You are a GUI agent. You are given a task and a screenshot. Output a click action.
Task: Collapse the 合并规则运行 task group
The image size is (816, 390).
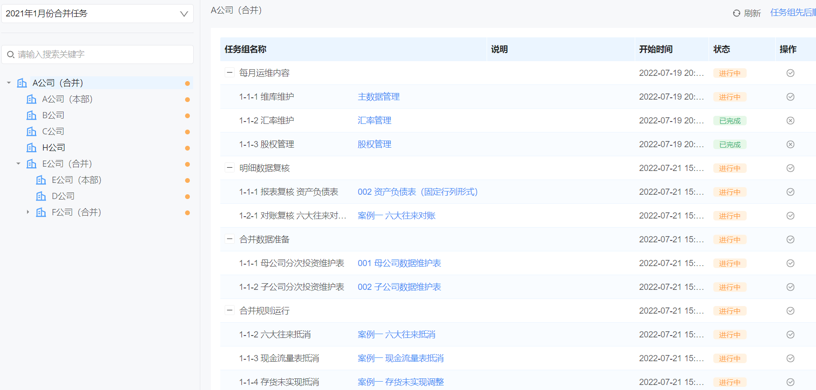pos(229,311)
